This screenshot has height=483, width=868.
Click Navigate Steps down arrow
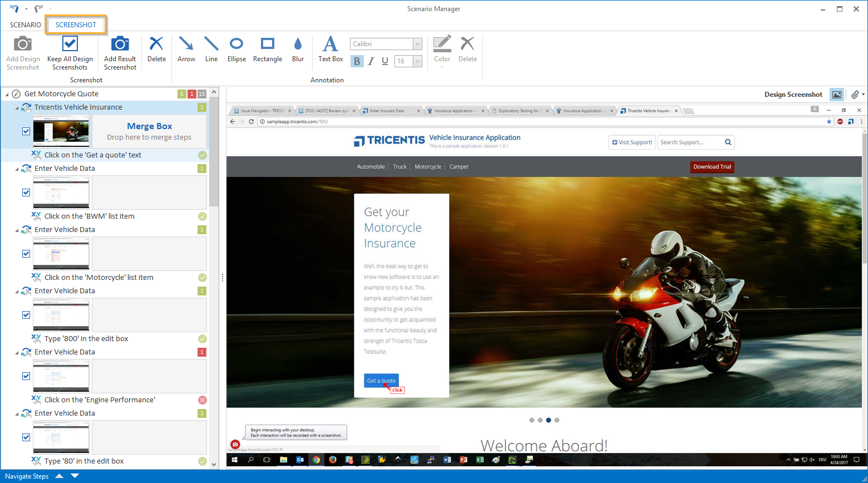tap(75, 476)
